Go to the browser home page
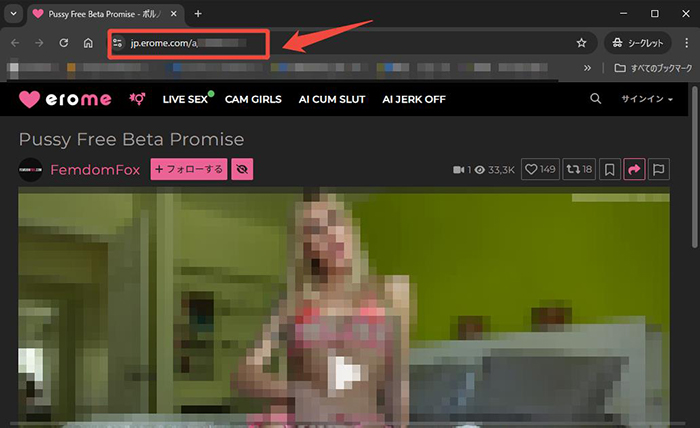 point(88,44)
